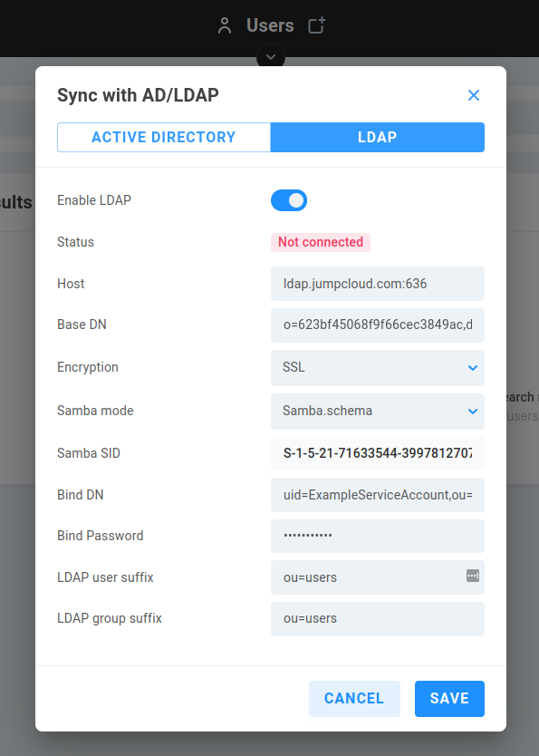Switch to the Active Directory tab
Viewport: 539px width, 756px height.
click(164, 138)
